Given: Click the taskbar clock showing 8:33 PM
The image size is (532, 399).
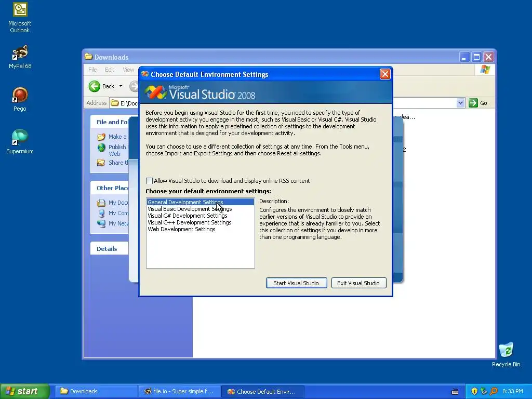Looking at the screenshot, I should (512, 391).
